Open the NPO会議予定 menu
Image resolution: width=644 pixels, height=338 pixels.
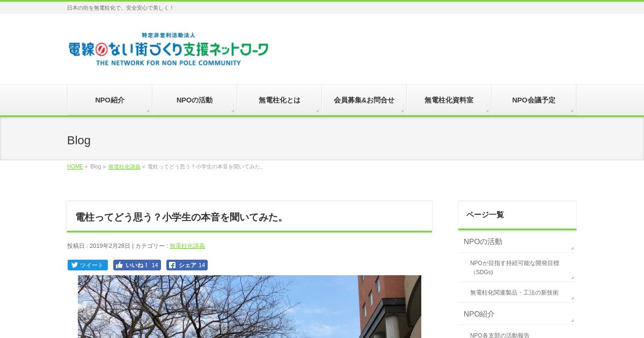coord(534,100)
